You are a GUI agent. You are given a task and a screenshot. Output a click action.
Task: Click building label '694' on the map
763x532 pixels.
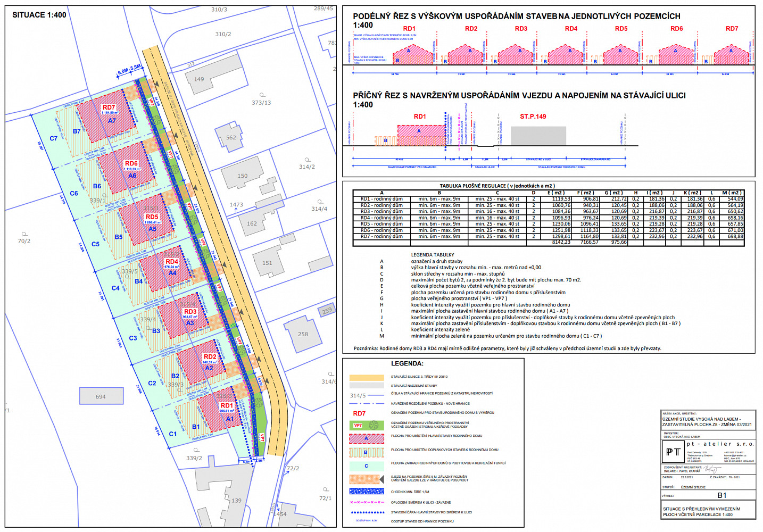pyautogui.click(x=101, y=396)
